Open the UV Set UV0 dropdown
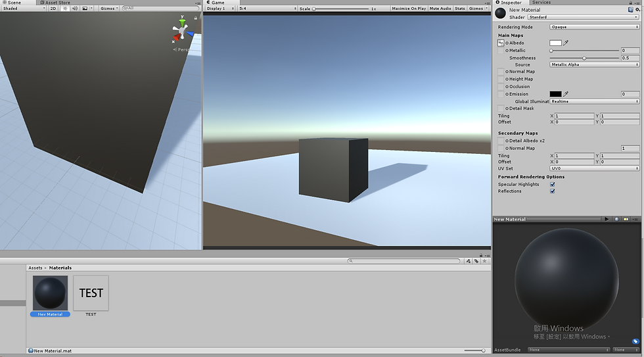644x357 pixels. (x=594, y=168)
